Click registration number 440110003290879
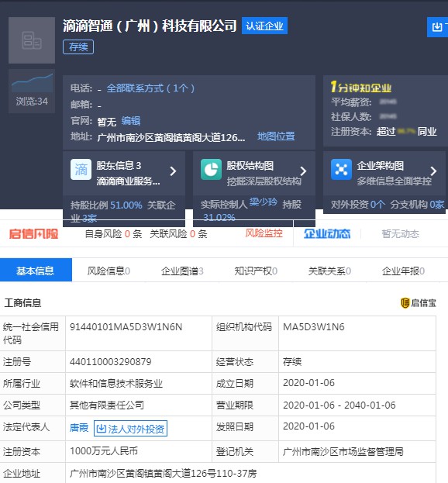448x483 pixels. tap(111, 361)
